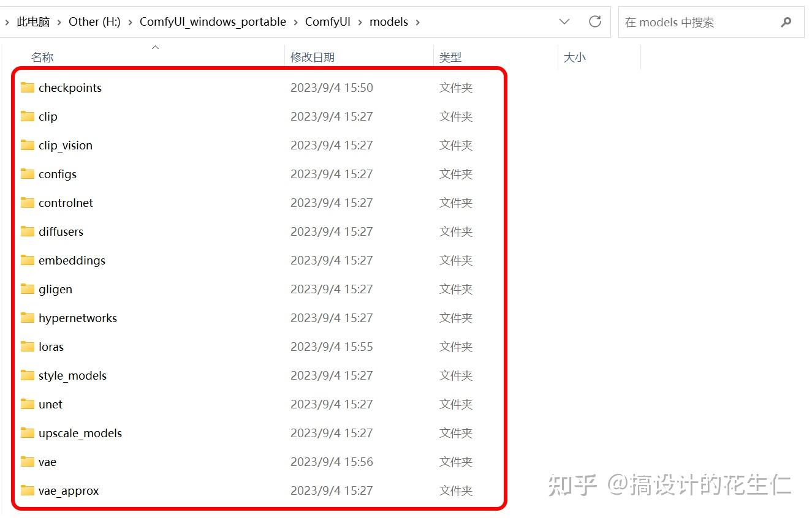Image resolution: width=812 pixels, height=518 pixels.
Task: Expand the breadcrumb chevron after ComfyUI
Action: pos(359,21)
